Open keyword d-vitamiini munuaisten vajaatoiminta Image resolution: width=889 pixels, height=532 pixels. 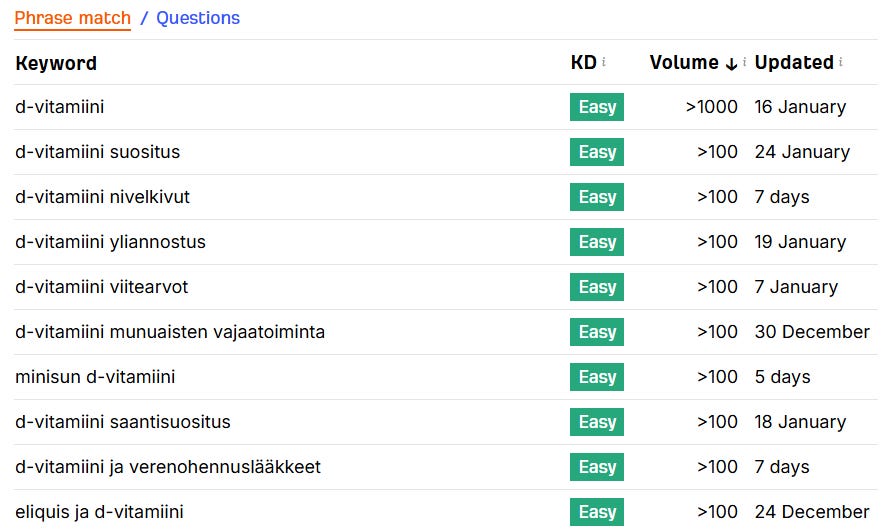[170, 332]
